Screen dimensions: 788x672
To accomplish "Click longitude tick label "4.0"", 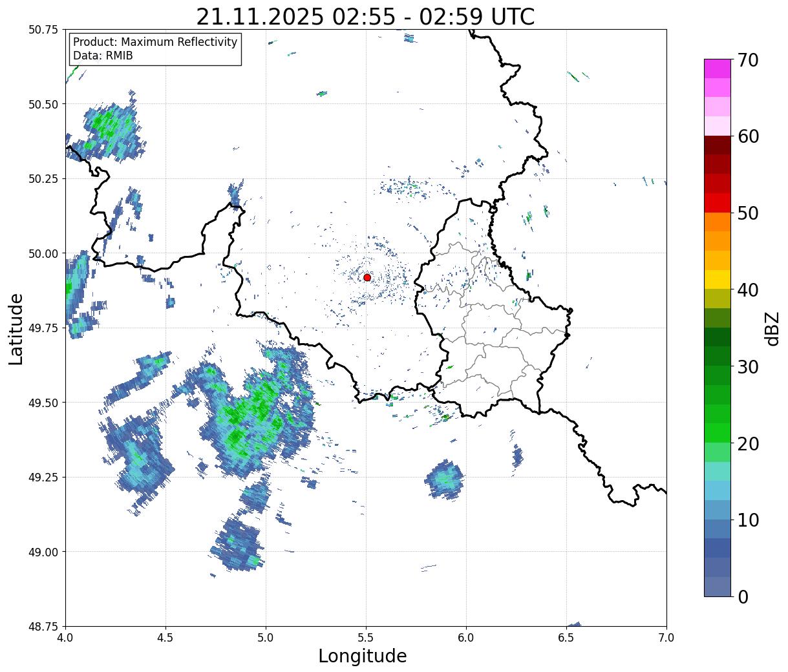I will (65, 638).
